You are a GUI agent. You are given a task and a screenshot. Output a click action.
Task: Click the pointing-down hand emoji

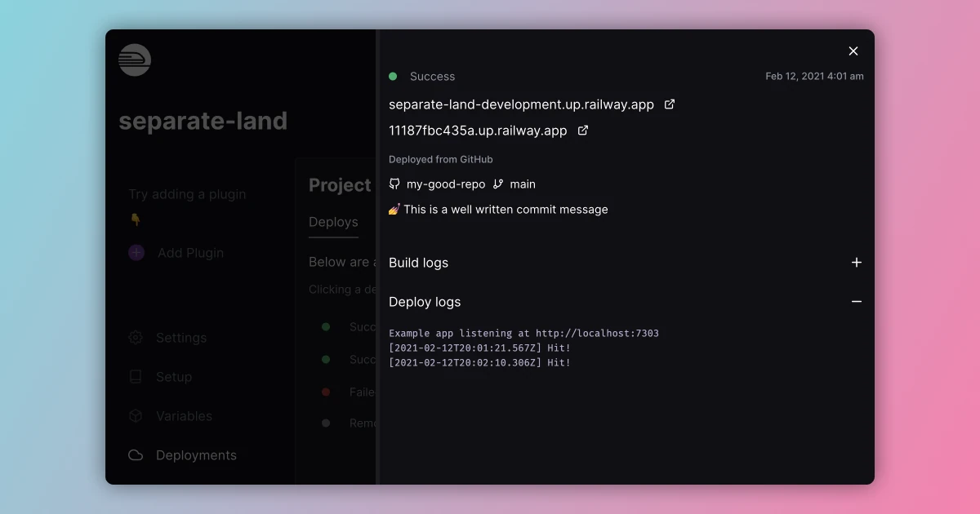136,219
